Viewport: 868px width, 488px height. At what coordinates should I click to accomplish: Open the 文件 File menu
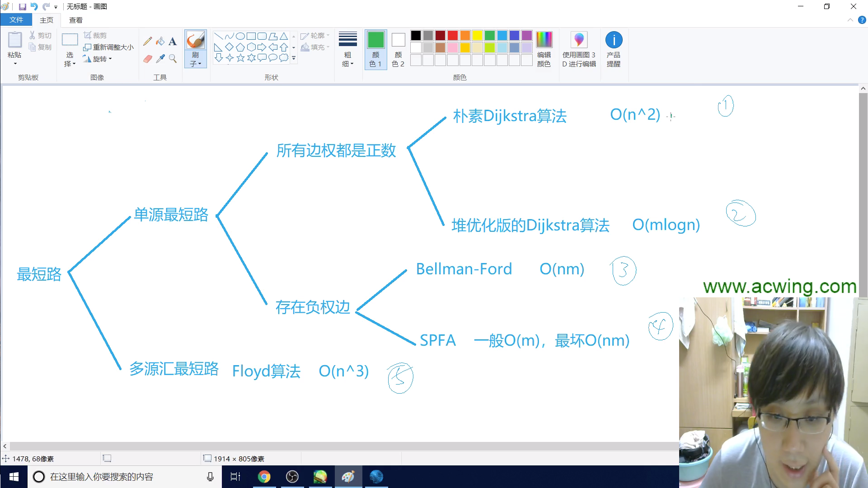click(16, 20)
